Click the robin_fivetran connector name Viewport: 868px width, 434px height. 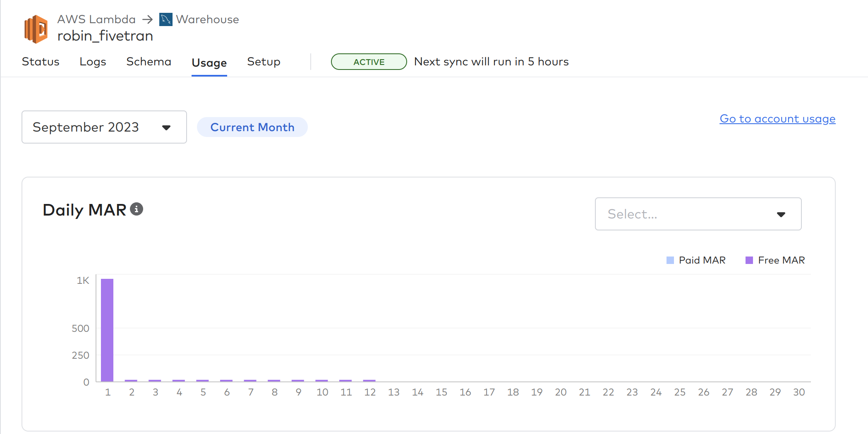coord(105,36)
